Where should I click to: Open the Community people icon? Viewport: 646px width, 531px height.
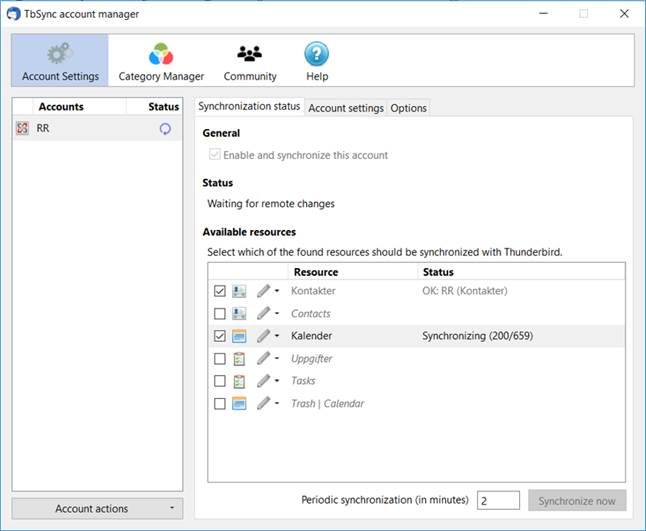[250, 54]
